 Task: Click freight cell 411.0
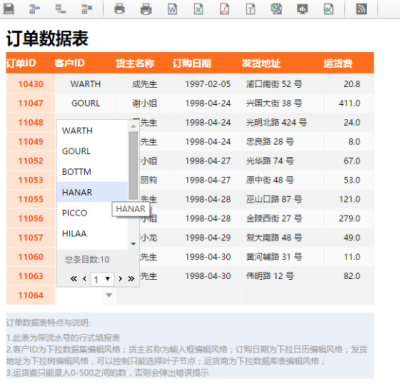(349, 103)
